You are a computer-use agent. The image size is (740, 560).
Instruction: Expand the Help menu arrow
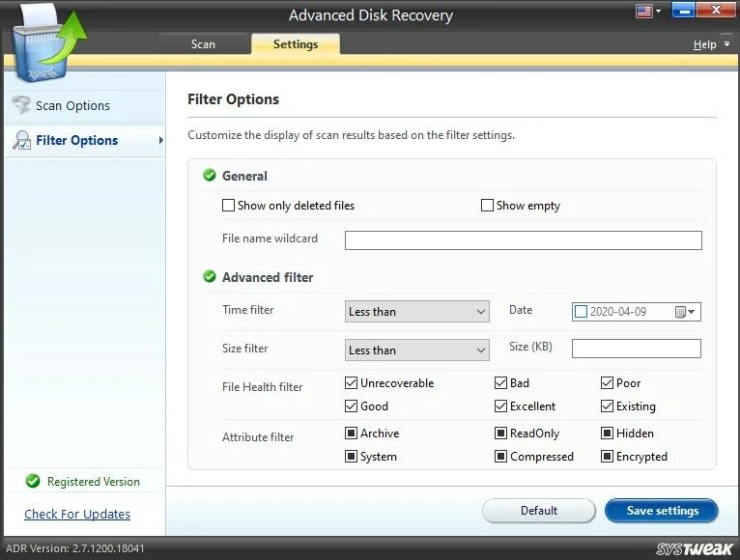pos(726,43)
